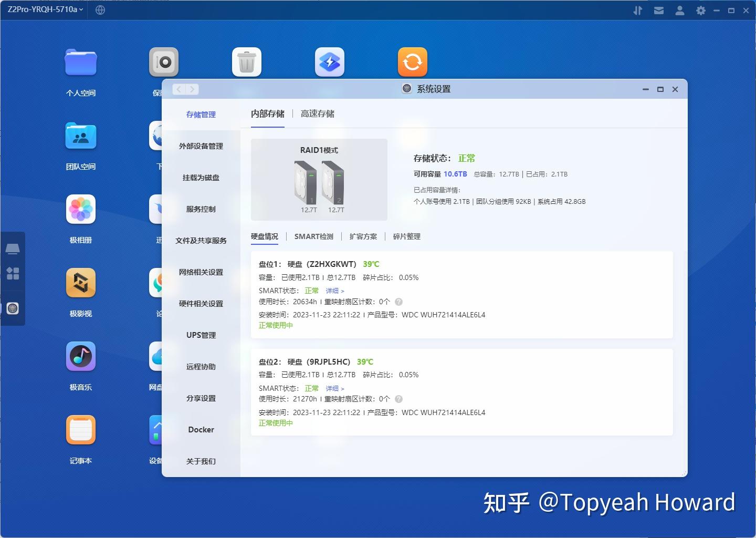The image size is (756, 538).
Task: Select disk 2 image in RAID1 panel
Action: (x=333, y=183)
